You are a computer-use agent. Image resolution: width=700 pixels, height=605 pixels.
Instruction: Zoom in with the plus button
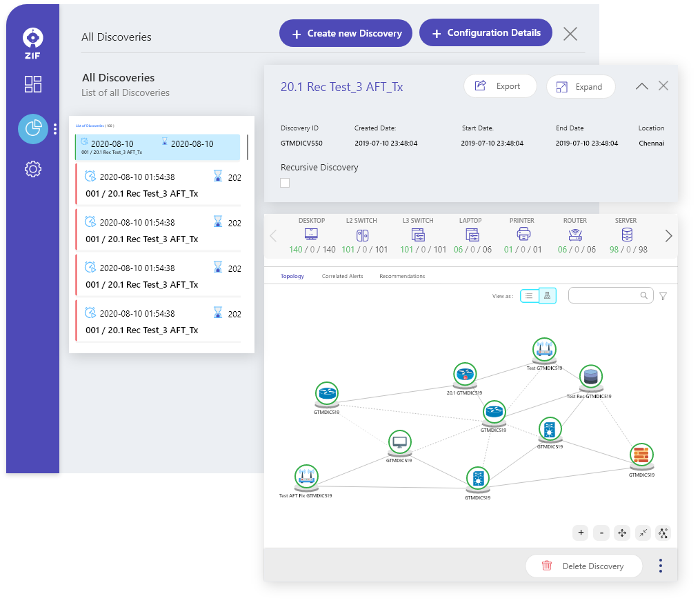pos(581,533)
